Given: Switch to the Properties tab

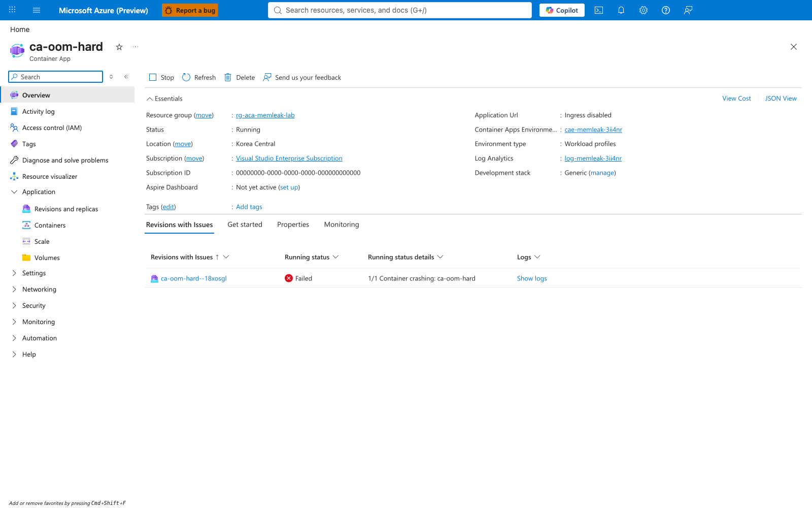Looking at the screenshot, I should pyautogui.click(x=293, y=225).
